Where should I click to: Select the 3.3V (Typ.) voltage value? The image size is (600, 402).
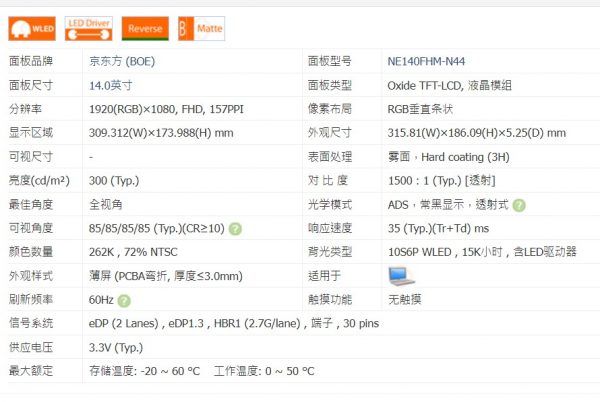pos(116,348)
